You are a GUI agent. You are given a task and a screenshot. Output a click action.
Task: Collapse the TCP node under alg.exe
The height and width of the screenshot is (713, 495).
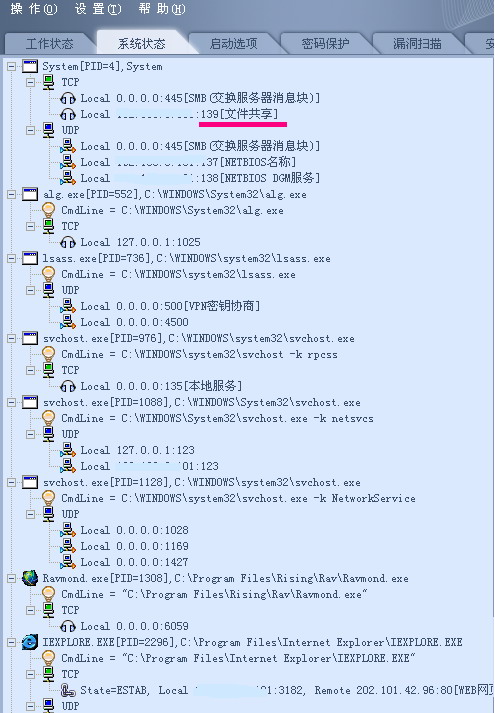(30, 226)
